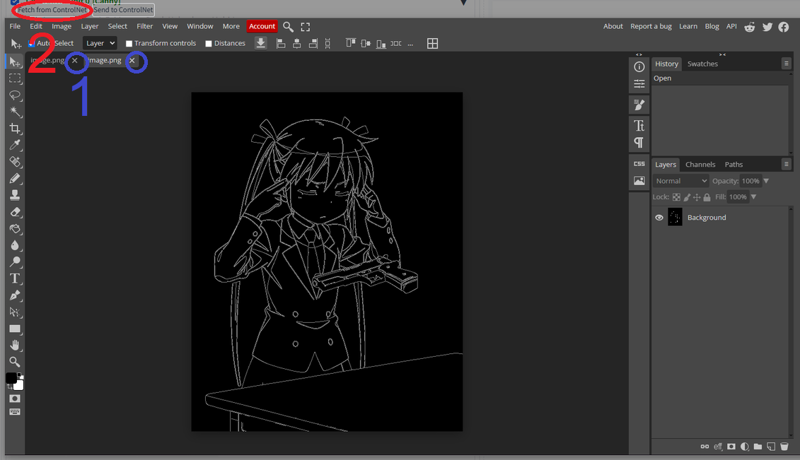Hide the Background layer with eye icon
The width and height of the screenshot is (800, 460).
[x=659, y=218]
